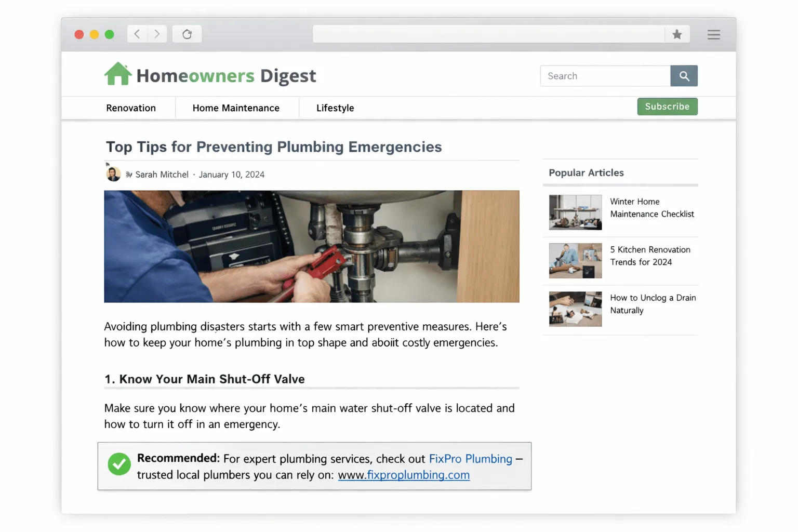798x532 pixels.
Task: Bookmark page using the star icon
Action: (x=676, y=34)
